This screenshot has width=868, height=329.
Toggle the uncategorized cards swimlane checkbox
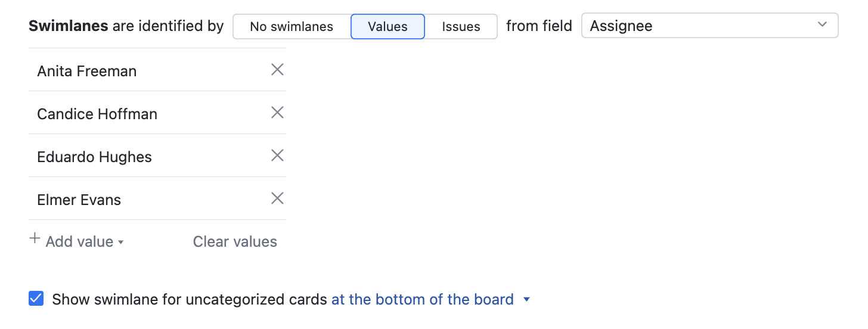click(36, 299)
